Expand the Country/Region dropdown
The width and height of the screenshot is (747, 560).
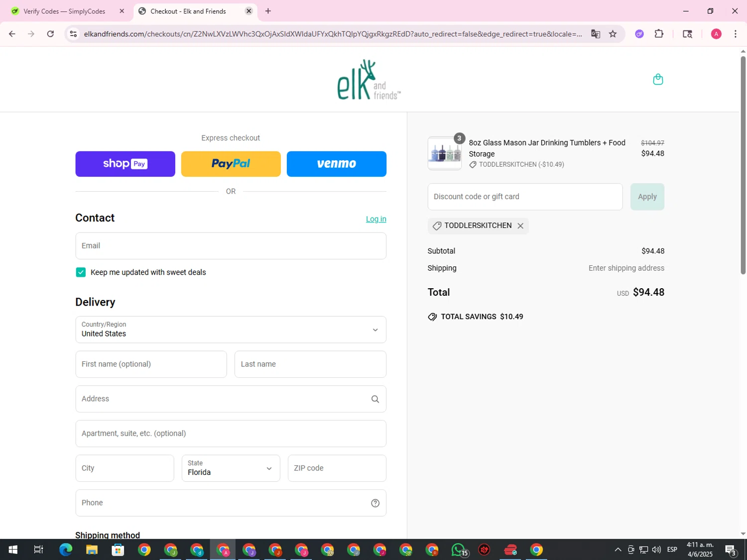231,330
